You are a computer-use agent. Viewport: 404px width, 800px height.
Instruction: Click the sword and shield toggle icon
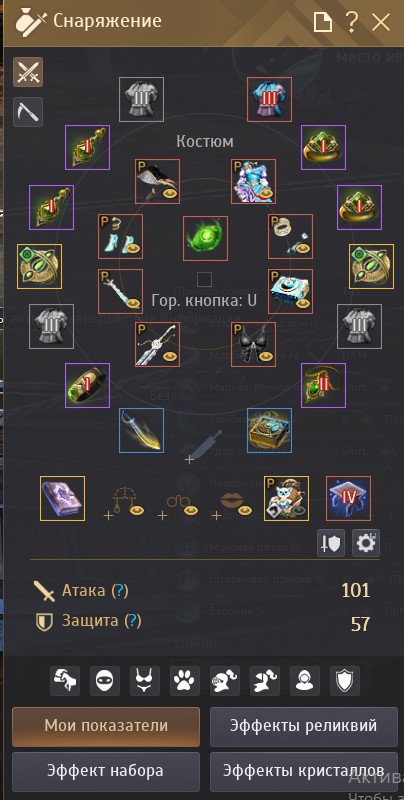coord(331,543)
